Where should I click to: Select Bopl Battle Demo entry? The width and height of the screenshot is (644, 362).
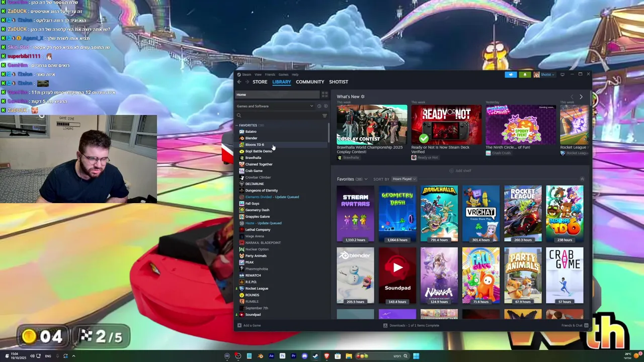tap(258, 151)
